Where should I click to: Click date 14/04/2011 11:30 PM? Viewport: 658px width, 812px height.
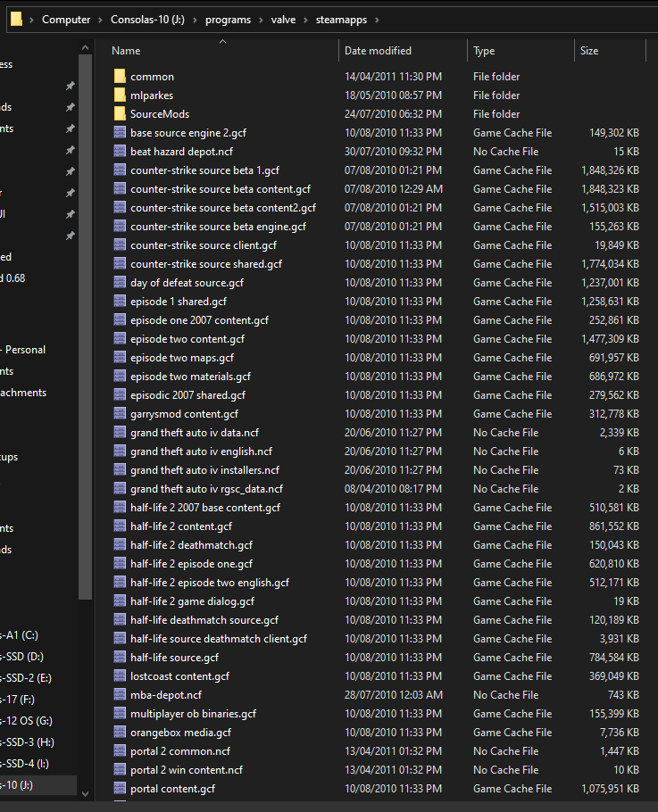pyautogui.click(x=393, y=77)
